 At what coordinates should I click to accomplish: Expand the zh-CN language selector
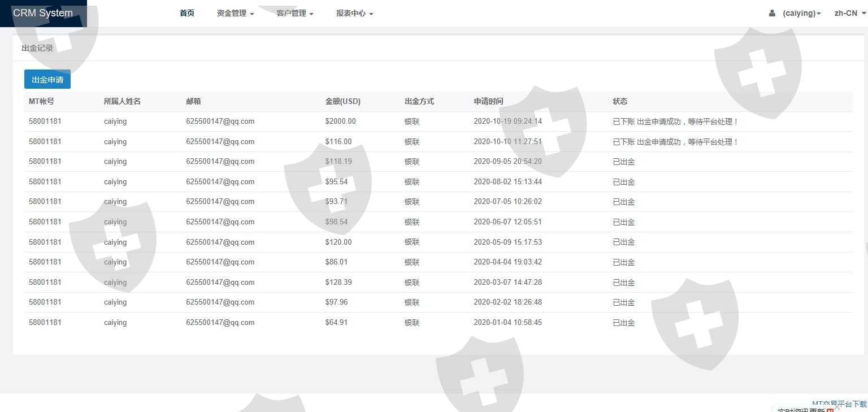849,13
